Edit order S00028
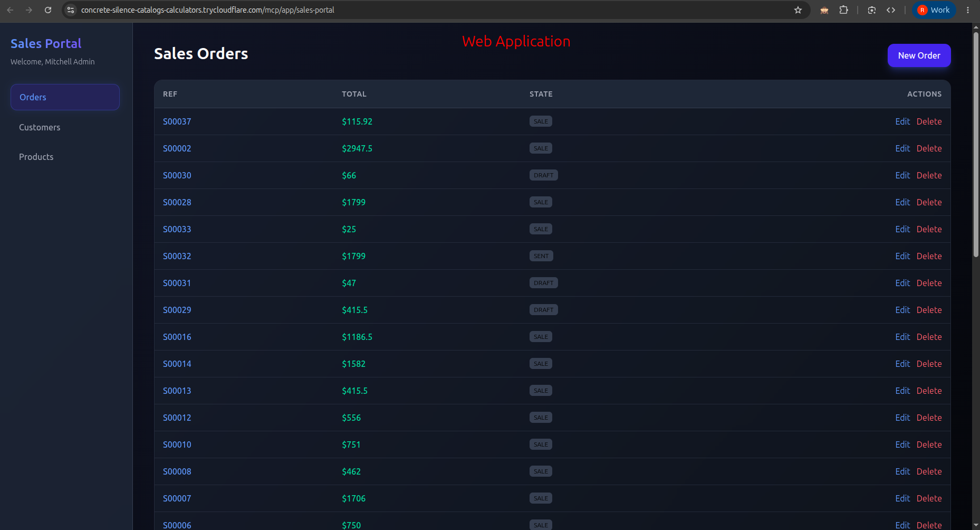This screenshot has width=980, height=530. click(902, 202)
